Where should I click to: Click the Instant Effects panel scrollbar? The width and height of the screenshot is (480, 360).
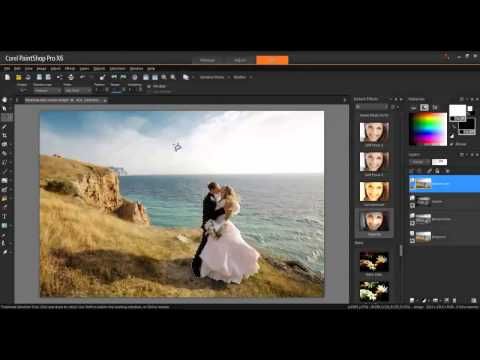point(401,250)
